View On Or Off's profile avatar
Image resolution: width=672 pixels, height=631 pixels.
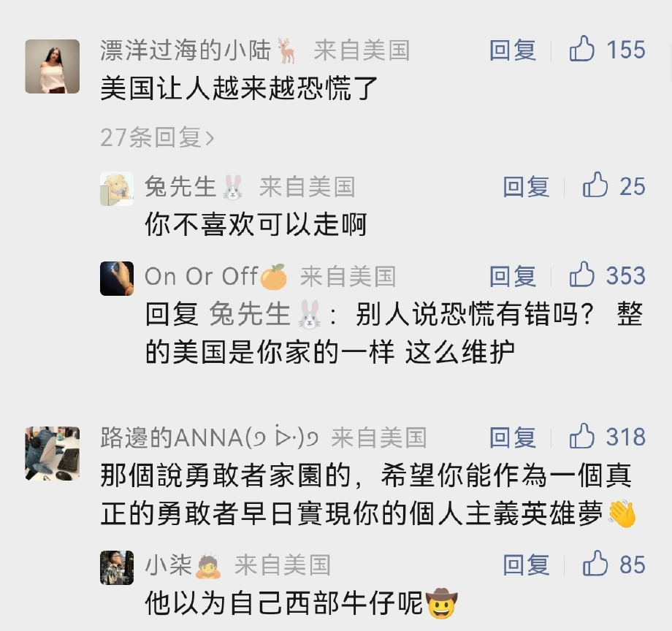(x=117, y=278)
